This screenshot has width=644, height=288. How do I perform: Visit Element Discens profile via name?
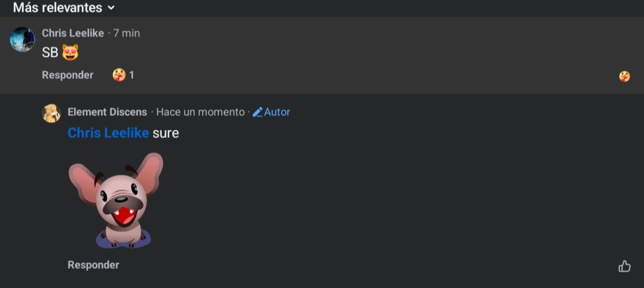(107, 112)
